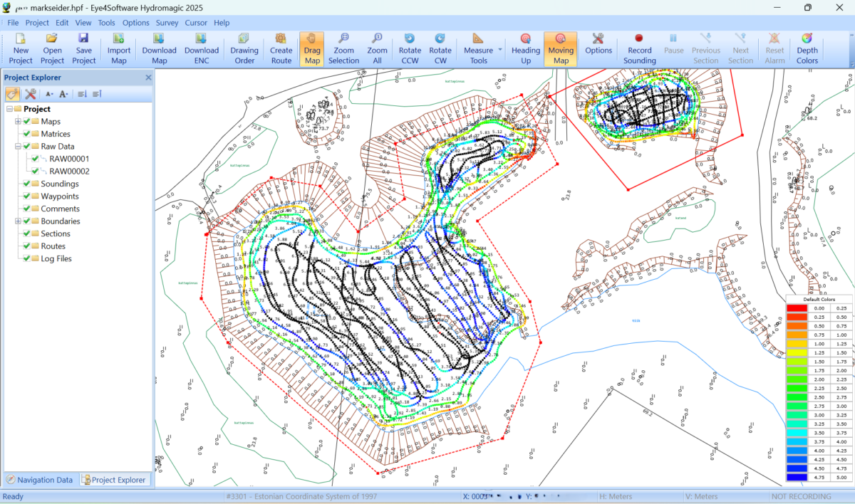Click the red 0.00–0.25 depth color swatch

pyautogui.click(x=797, y=308)
